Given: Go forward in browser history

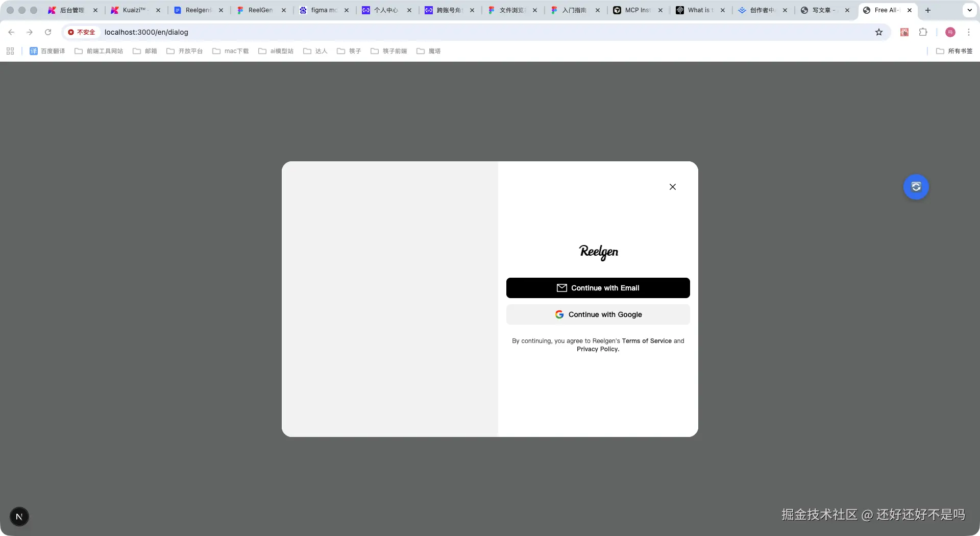Looking at the screenshot, I should (30, 32).
